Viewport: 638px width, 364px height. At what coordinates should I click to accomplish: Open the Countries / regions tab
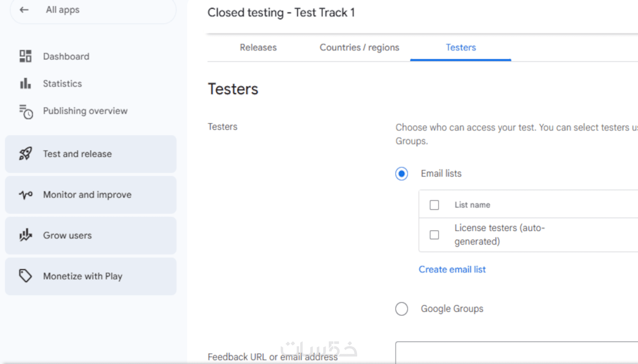click(x=359, y=48)
